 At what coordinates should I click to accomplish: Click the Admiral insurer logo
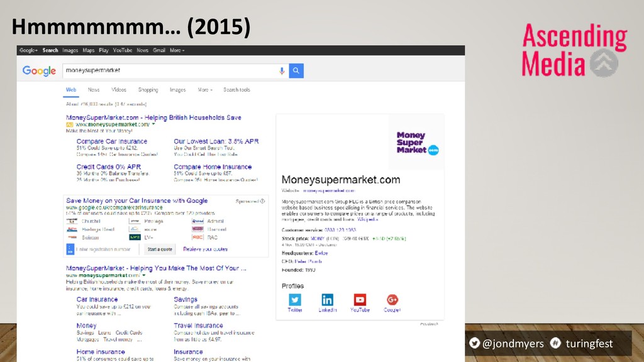click(197, 221)
